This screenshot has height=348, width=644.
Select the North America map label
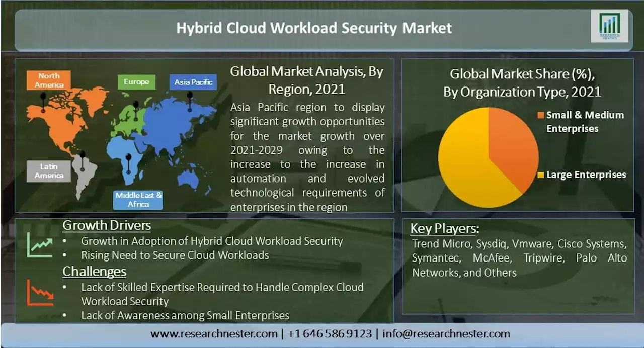49,80
